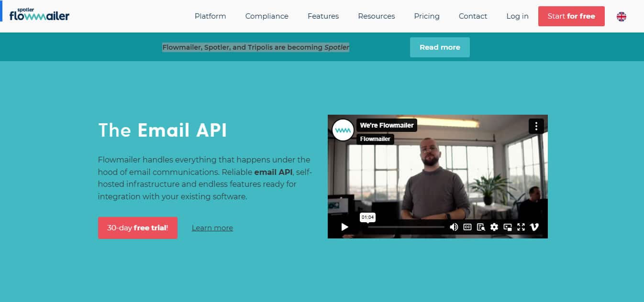The height and width of the screenshot is (302, 644).
Task: Enter fullscreen video mode
Action: point(521,227)
